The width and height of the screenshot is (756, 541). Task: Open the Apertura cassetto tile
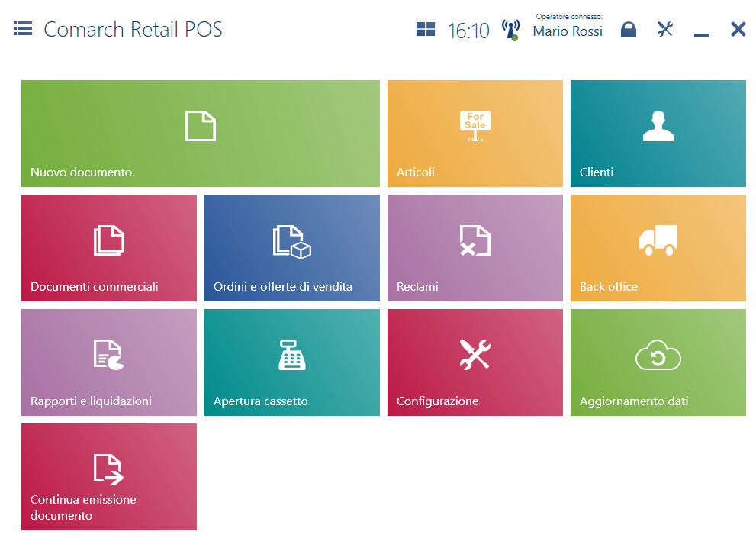coord(292,362)
